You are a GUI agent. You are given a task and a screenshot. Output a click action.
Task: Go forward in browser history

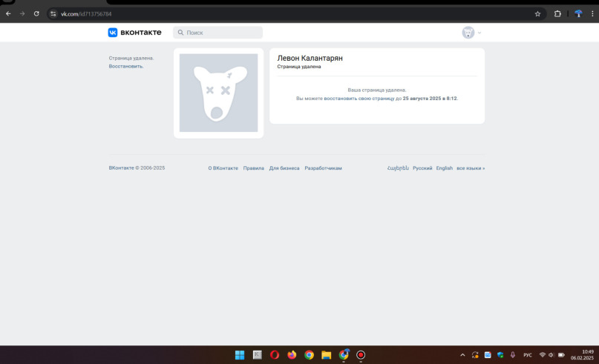(22, 14)
